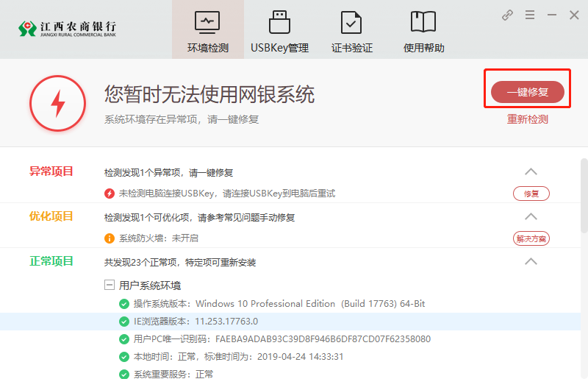Click the USBKey管理 USB drive icon
The width and height of the screenshot is (588, 390).
279,23
